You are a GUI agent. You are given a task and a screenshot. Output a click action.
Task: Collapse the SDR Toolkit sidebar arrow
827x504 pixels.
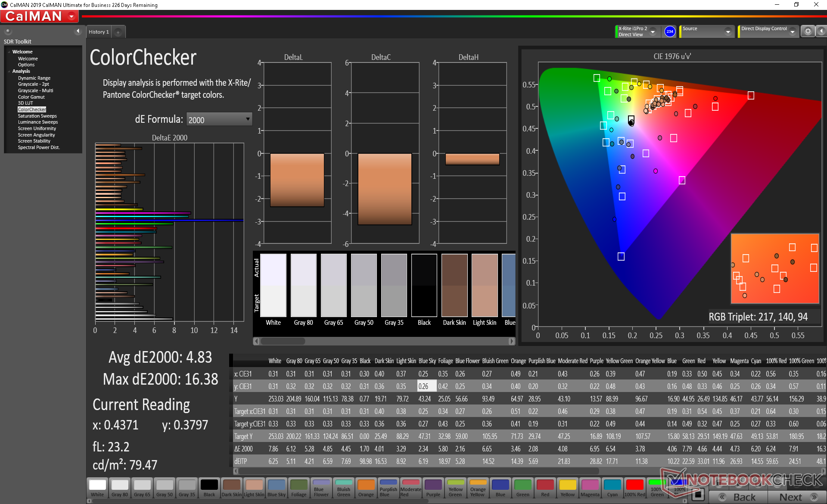click(x=78, y=31)
